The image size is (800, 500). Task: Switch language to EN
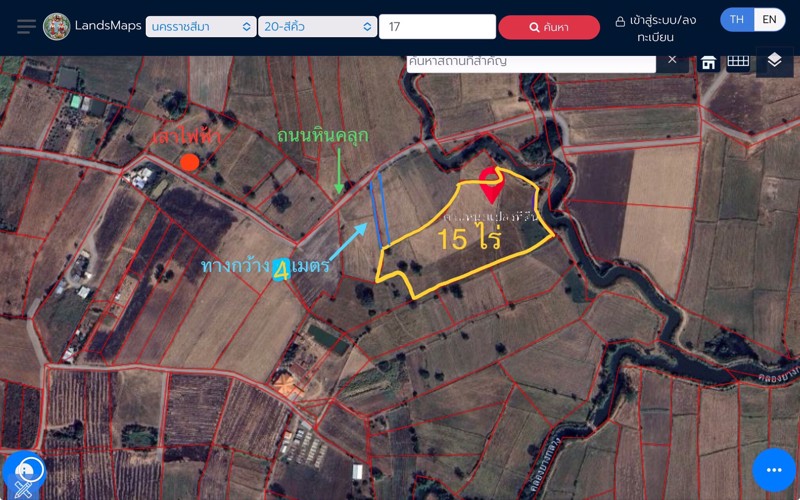click(x=768, y=19)
